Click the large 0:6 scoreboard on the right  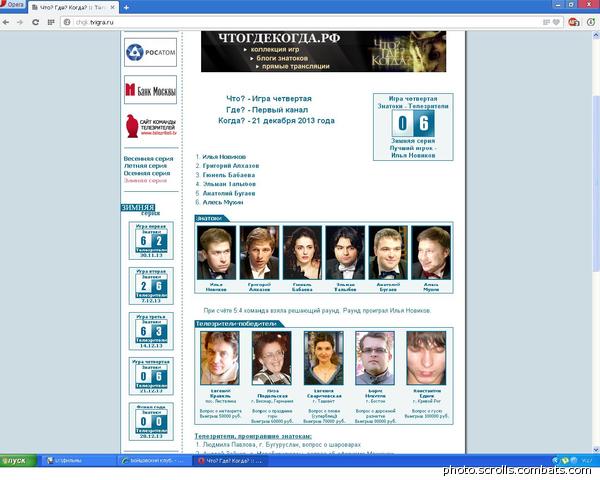click(413, 123)
